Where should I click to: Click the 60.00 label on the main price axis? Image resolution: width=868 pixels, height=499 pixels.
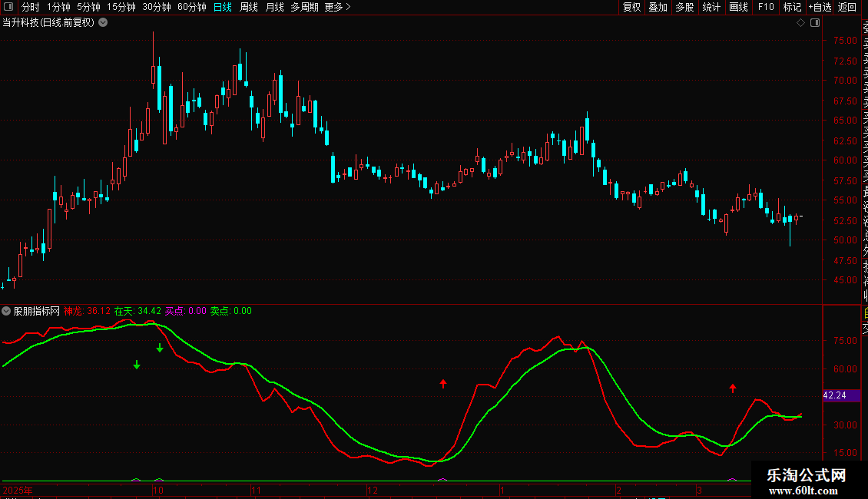click(845, 160)
